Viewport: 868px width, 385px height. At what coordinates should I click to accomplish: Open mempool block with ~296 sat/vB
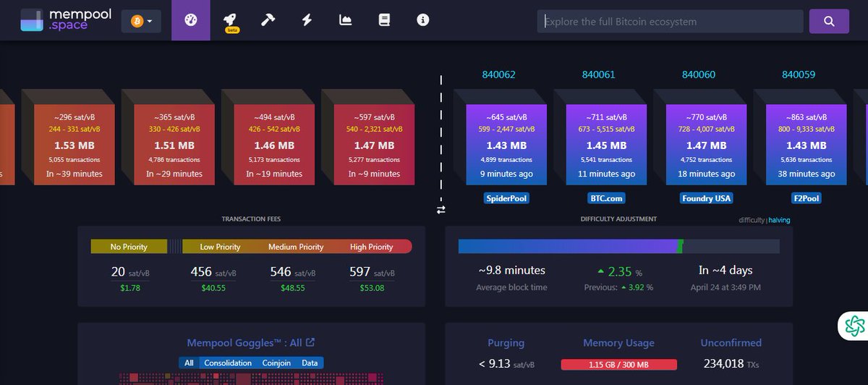[x=75, y=144]
